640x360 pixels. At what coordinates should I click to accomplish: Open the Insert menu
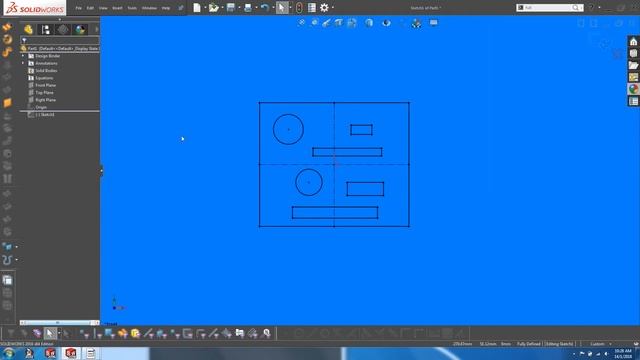117,8
